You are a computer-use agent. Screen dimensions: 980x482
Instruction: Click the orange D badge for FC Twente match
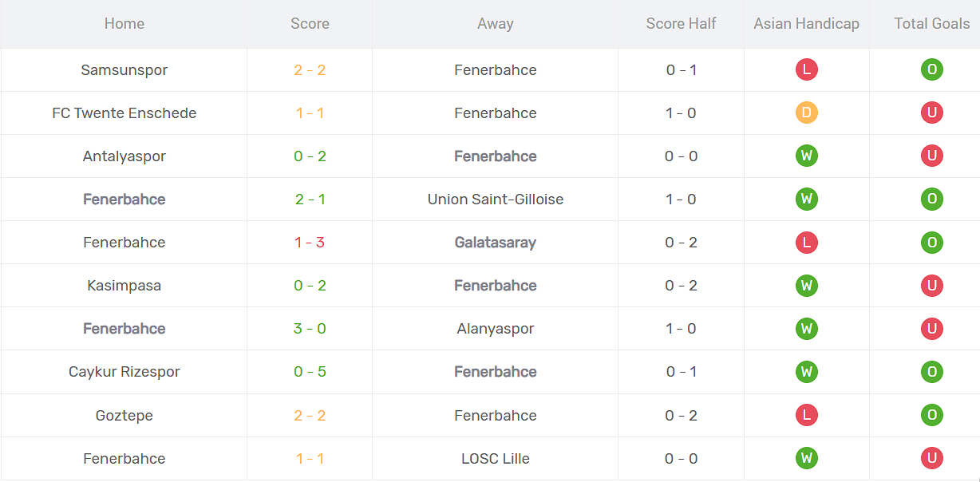point(806,113)
